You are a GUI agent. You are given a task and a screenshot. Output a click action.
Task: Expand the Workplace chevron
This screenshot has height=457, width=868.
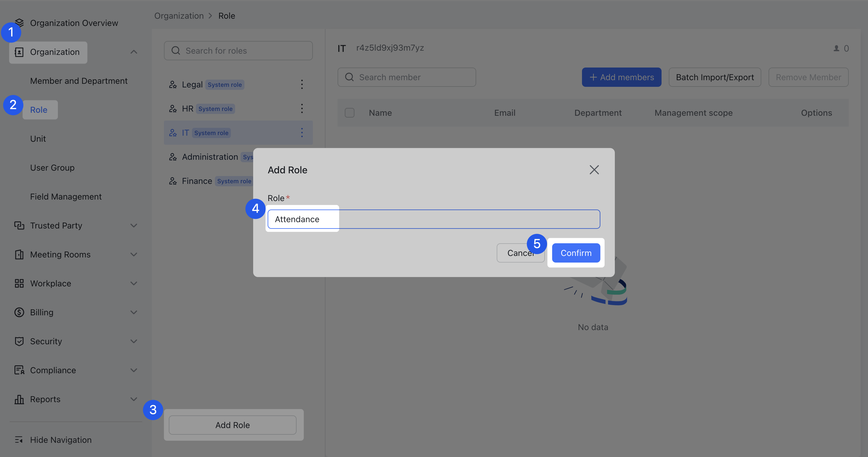click(134, 283)
